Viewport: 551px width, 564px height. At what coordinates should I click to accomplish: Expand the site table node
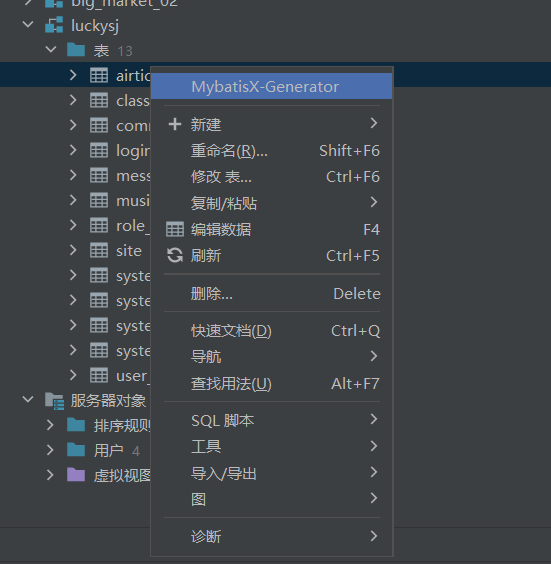73,250
